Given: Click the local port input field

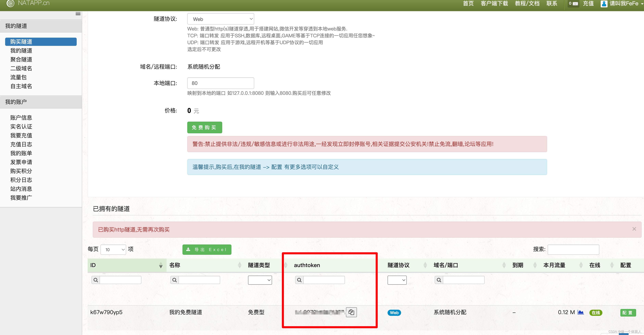Looking at the screenshot, I should click(x=220, y=83).
